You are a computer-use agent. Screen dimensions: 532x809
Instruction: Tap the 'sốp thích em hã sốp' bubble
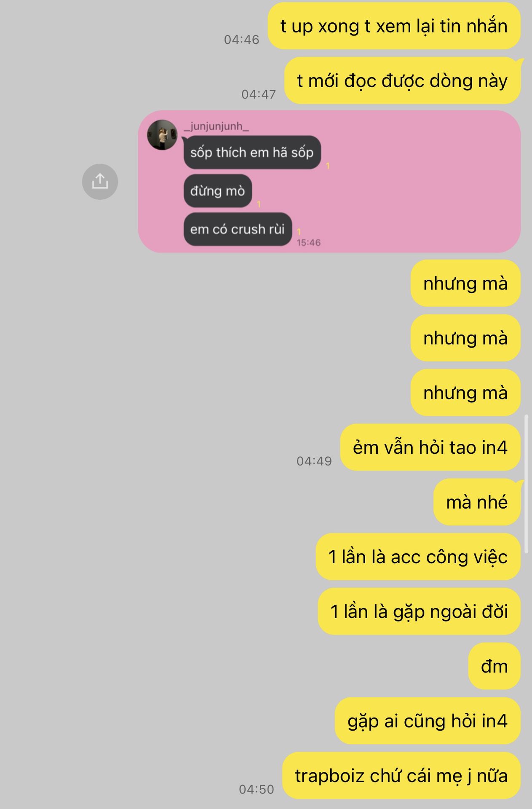[252, 152]
